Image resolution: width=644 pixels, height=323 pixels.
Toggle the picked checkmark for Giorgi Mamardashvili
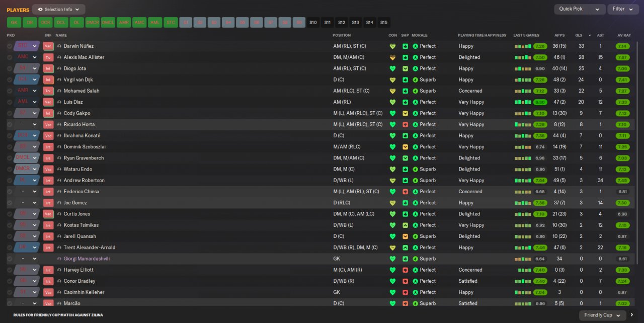pyautogui.click(x=10, y=259)
